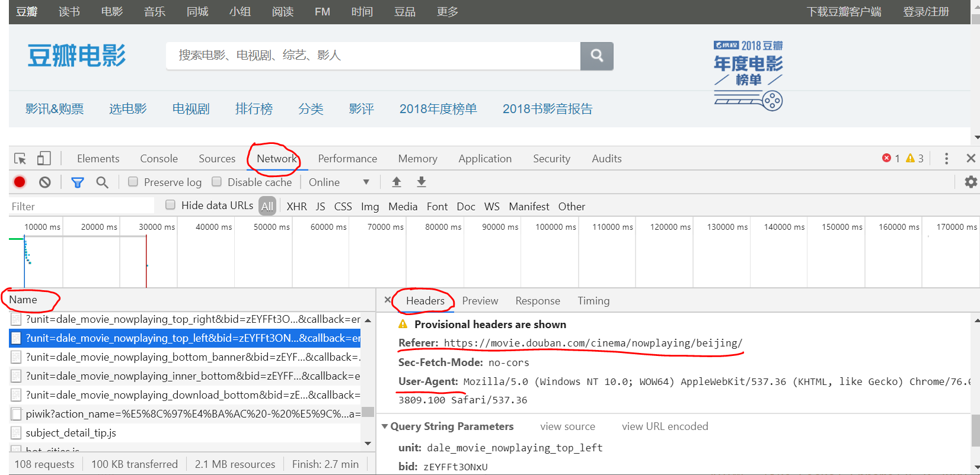Select the subject_detail_tip.js request
The image size is (980, 475).
(x=184, y=433)
